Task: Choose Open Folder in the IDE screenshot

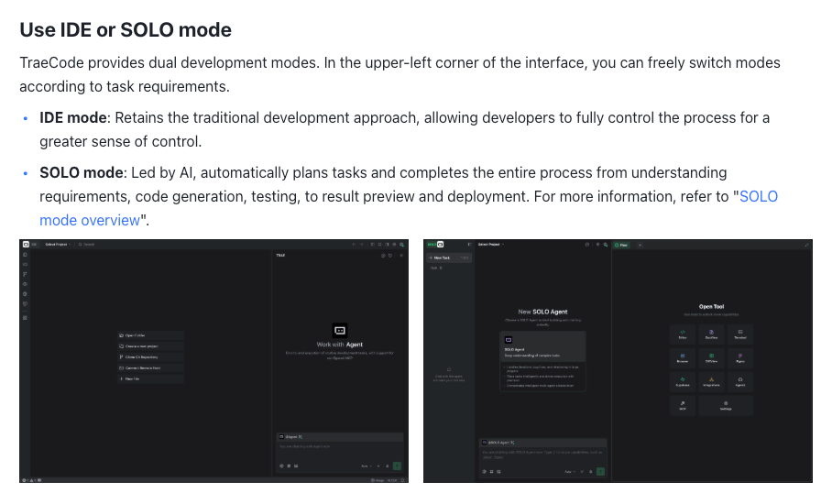Action: (150, 335)
